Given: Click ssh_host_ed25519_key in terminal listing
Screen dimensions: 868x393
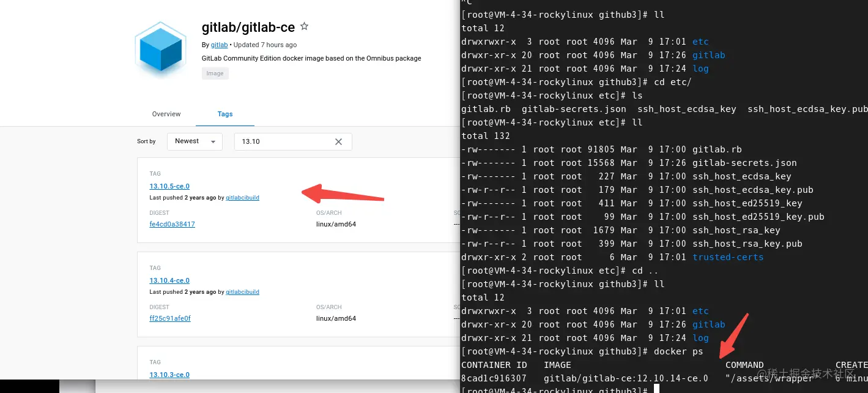Looking at the screenshot, I should 747,203.
